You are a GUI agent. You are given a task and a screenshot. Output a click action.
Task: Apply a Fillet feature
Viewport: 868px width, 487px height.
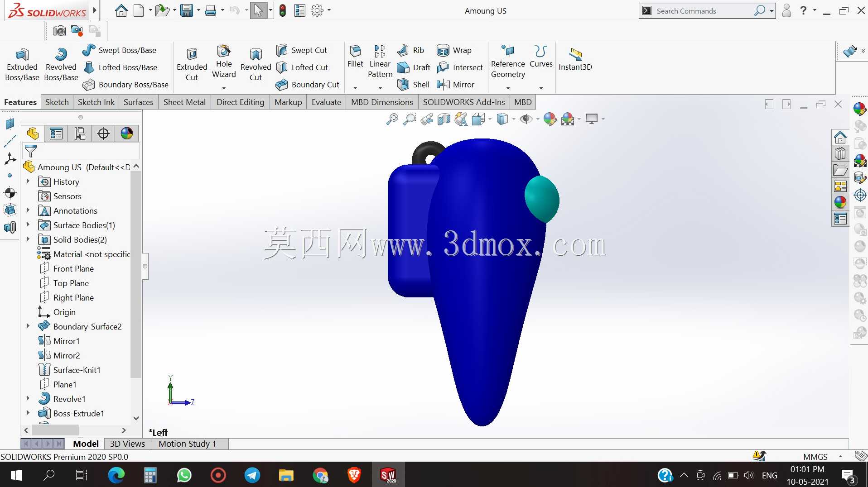(355, 57)
